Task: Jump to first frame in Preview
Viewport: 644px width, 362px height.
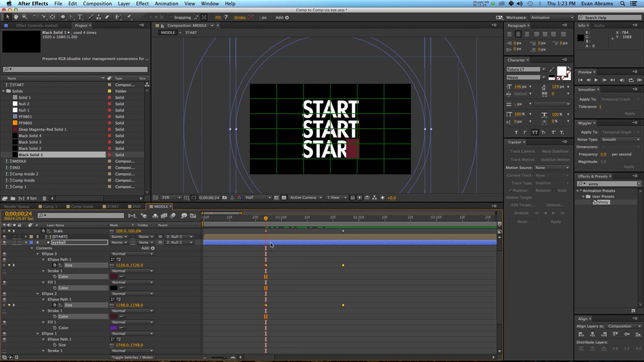Action: (580, 80)
